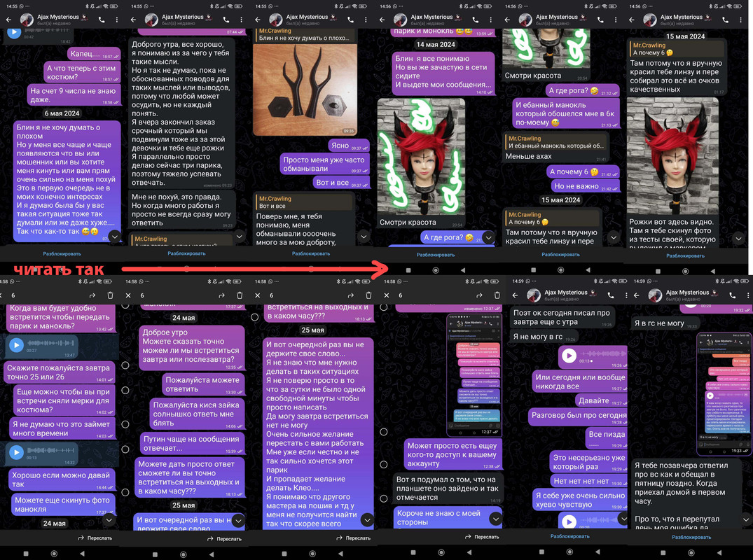
Task: Play voice message above 'Или сегодня или вообще'
Action: (569, 356)
